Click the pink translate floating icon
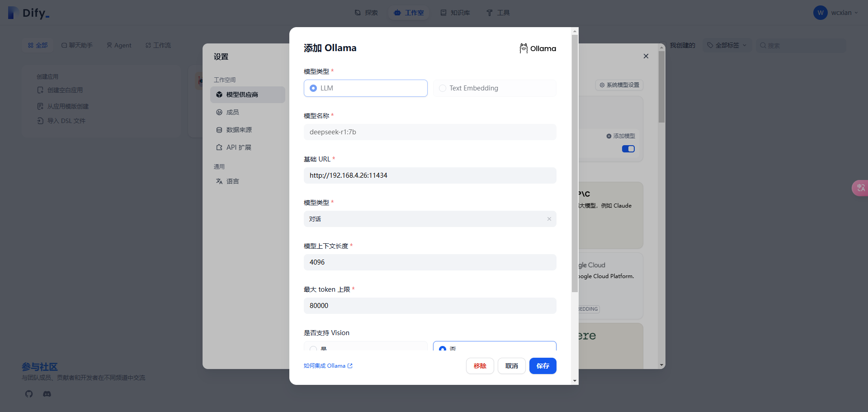Image resolution: width=868 pixels, height=412 pixels. pyautogui.click(x=860, y=188)
